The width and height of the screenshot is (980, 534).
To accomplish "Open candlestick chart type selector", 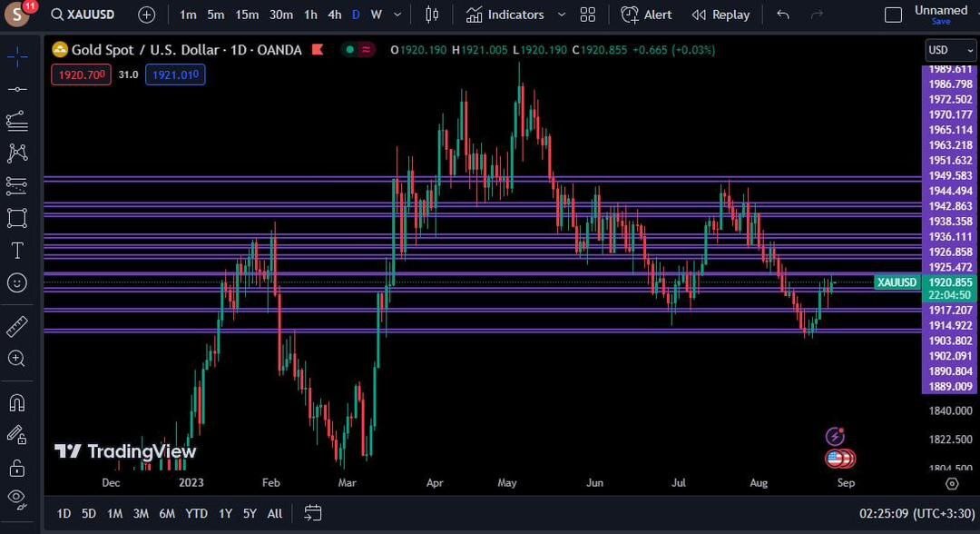I will 432,15.
